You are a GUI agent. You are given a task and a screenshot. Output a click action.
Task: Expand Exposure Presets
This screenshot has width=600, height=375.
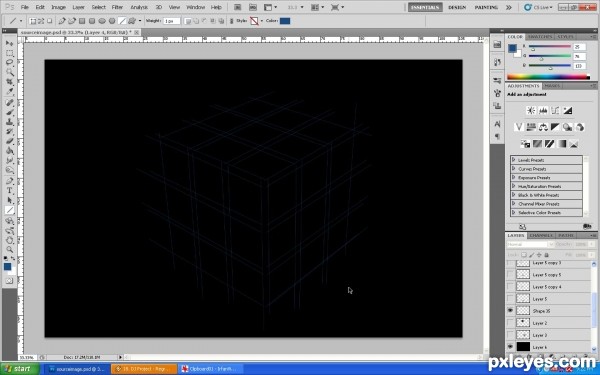click(x=514, y=178)
